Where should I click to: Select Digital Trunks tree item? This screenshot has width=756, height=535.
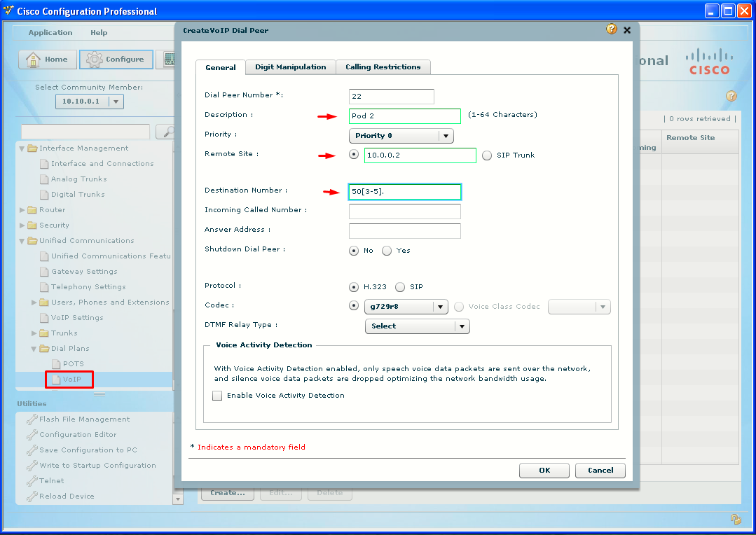pyautogui.click(x=78, y=194)
